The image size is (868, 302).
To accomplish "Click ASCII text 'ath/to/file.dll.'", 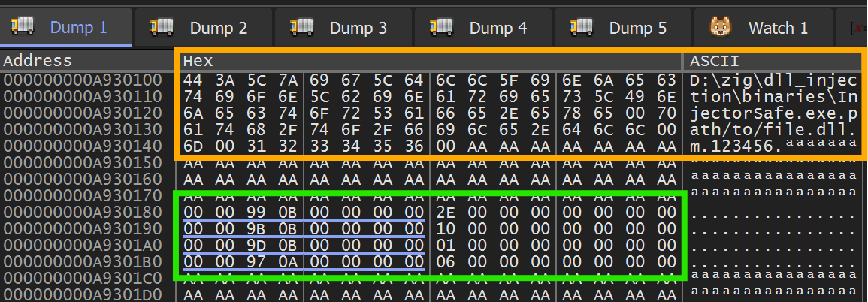I will (x=773, y=130).
